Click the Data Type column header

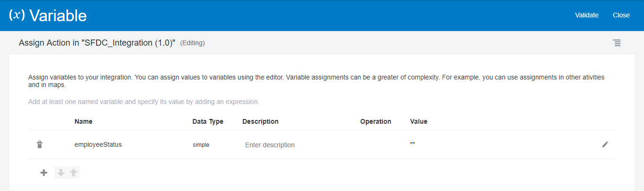point(208,121)
